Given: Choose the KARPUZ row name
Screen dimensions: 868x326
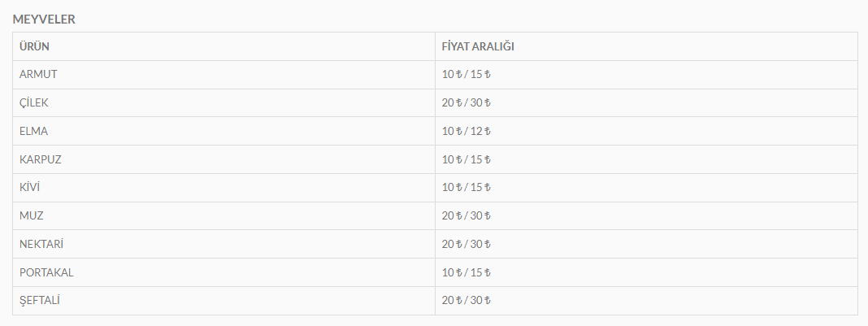Looking at the screenshot, I should (x=41, y=159).
